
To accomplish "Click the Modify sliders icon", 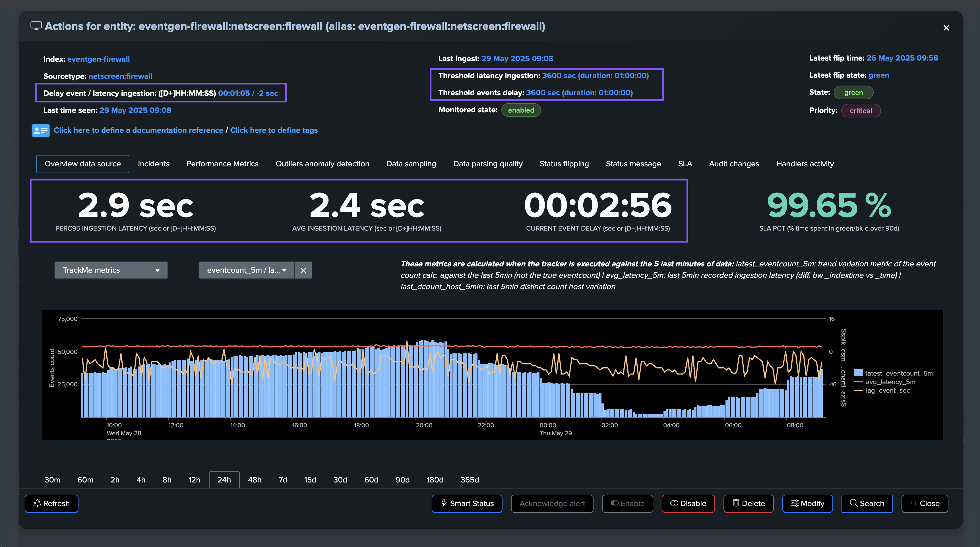I will 794,503.
